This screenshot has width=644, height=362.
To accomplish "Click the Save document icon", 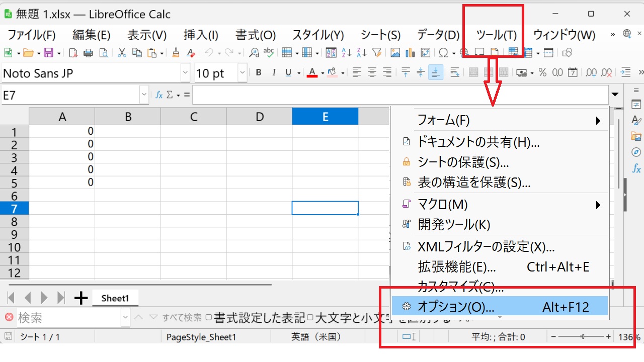I will pos(48,53).
